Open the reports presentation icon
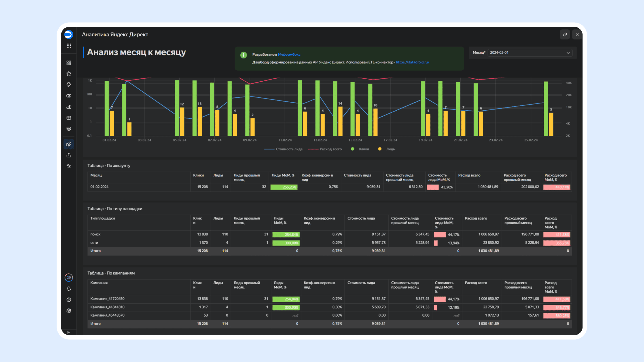This screenshot has height=362, width=644. (x=69, y=129)
